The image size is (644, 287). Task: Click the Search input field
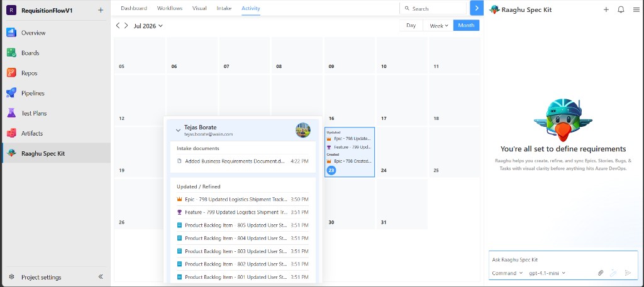(x=433, y=8)
